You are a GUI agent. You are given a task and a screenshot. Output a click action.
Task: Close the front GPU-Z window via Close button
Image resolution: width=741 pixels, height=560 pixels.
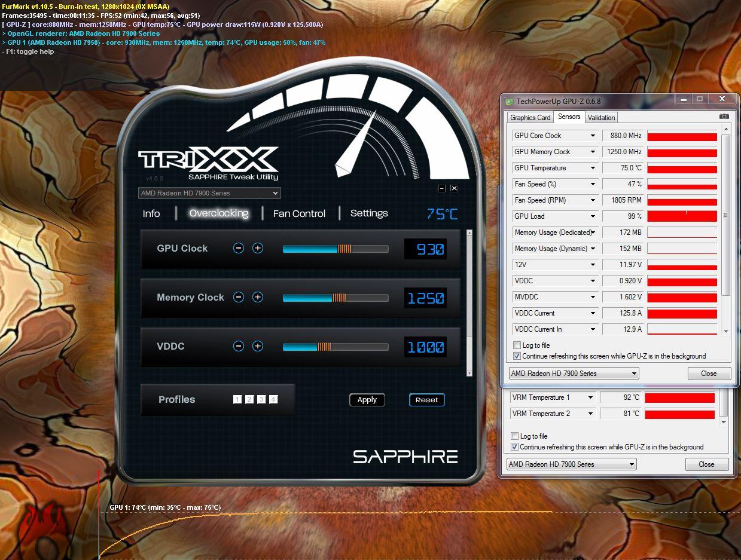coord(709,374)
